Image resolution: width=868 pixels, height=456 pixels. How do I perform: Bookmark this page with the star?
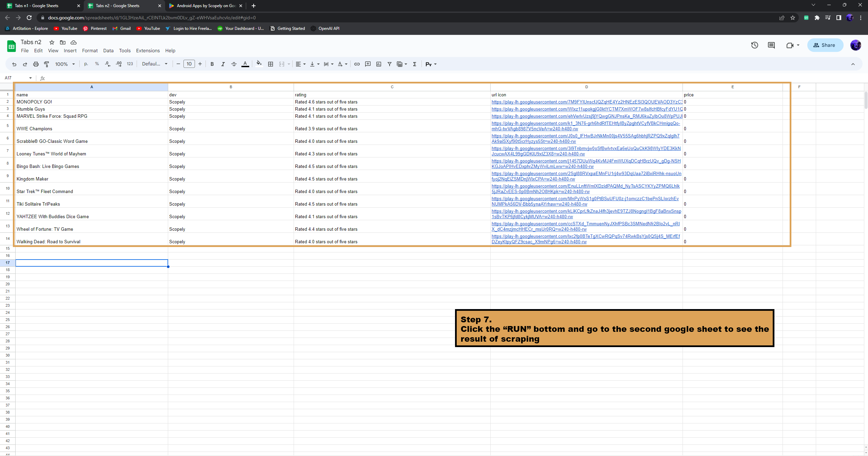click(793, 18)
